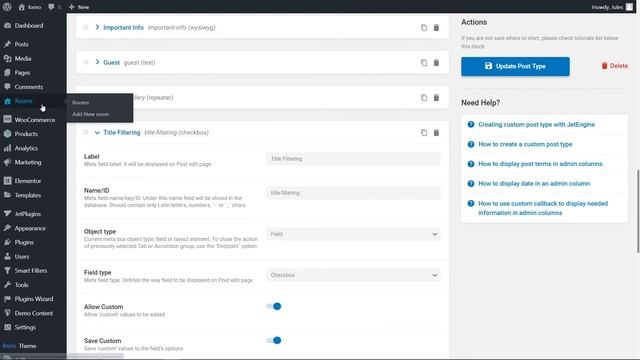The height and width of the screenshot is (360, 640).
Task: Click help icon beside JetEngine tutorial link
Action: (x=471, y=124)
